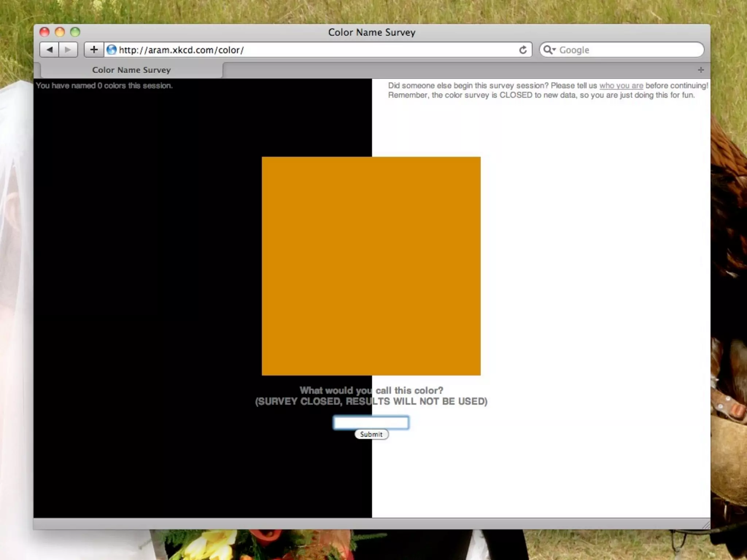The image size is (747, 560).
Task: Close the window with red button
Action: click(44, 32)
